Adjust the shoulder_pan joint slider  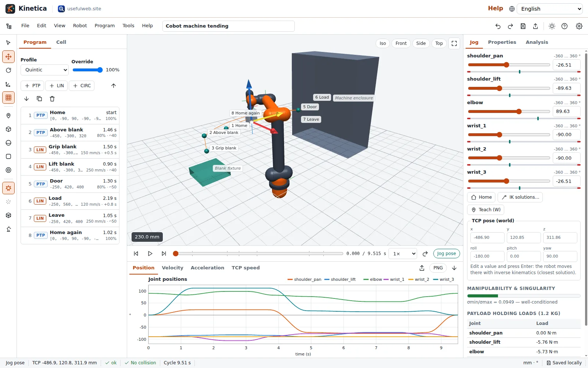click(509, 65)
